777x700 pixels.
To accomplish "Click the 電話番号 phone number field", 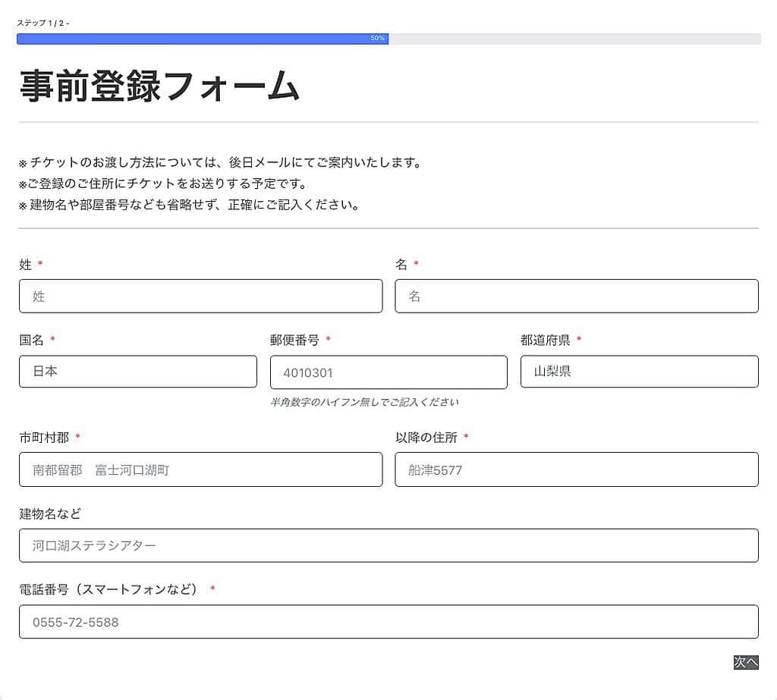I will click(388, 622).
